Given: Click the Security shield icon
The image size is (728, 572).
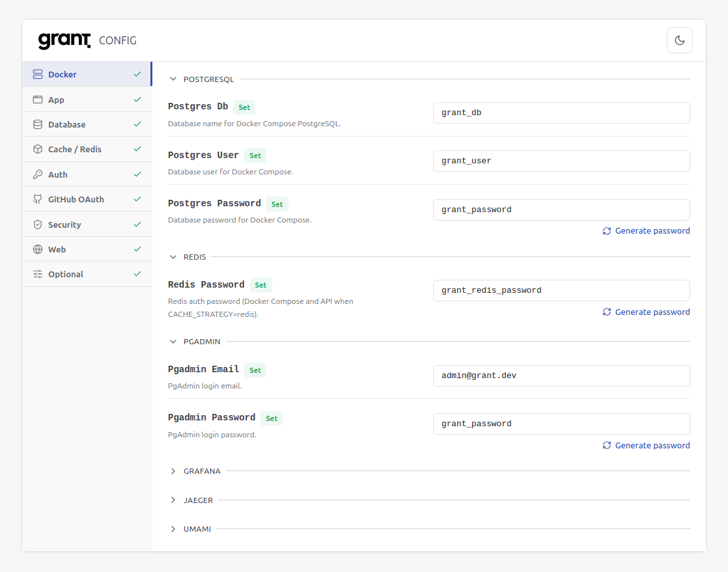Looking at the screenshot, I should [37, 224].
